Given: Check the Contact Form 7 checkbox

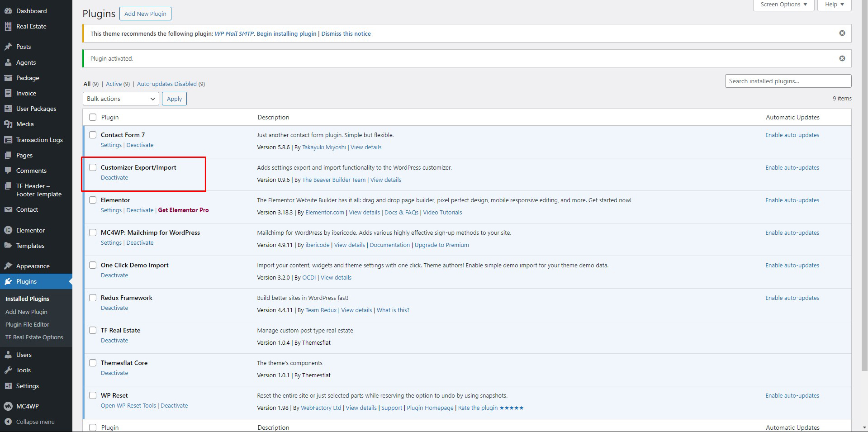Looking at the screenshot, I should click(x=93, y=135).
